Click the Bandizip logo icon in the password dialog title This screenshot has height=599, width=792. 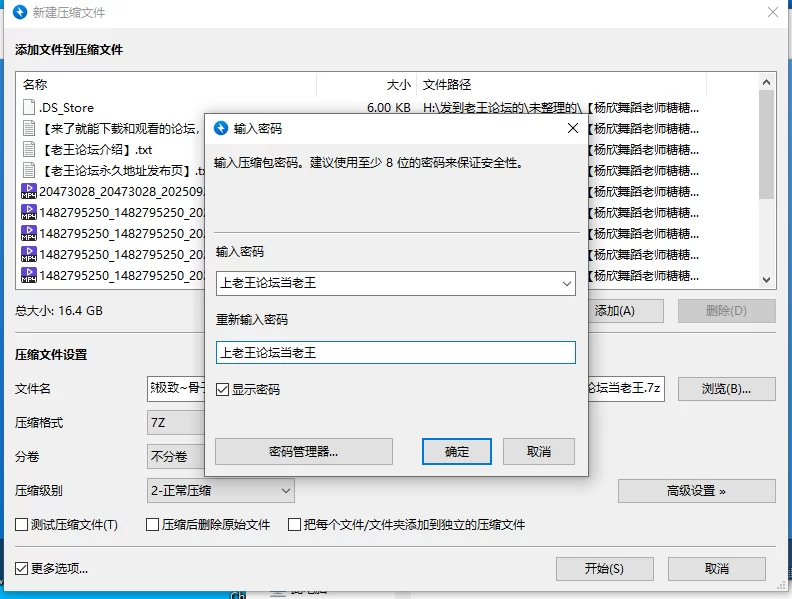pyautogui.click(x=221, y=128)
